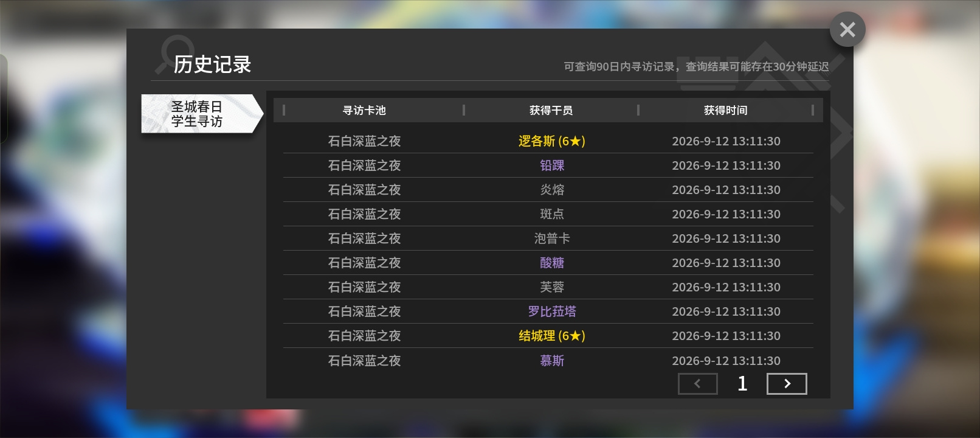Click the pool name in the 逻各斯 row
This screenshot has height=438, width=980.
coord(365,141)
